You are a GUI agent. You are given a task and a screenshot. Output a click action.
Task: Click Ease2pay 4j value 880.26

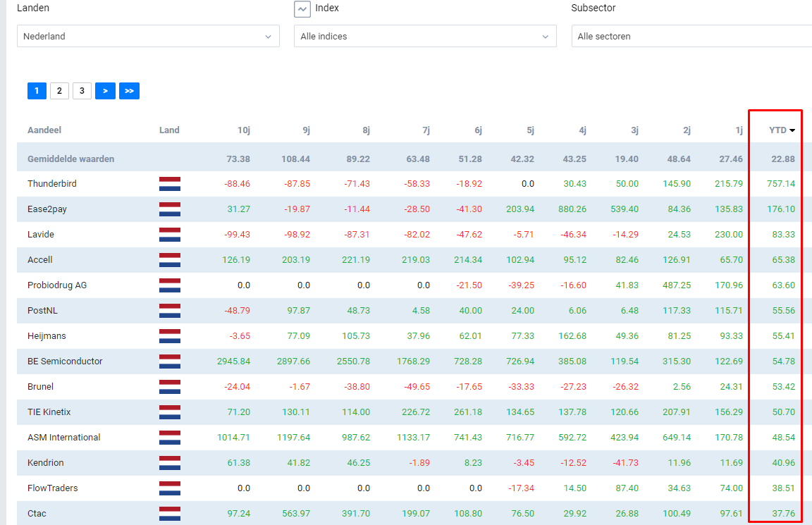[572, 209]
